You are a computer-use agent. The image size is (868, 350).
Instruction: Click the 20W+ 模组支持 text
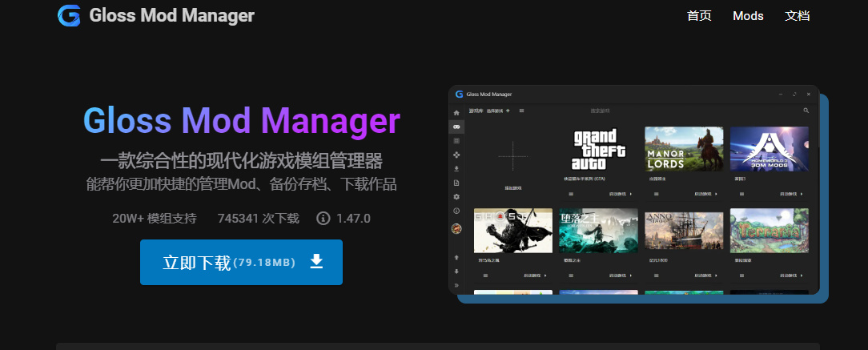coord(155,218)
